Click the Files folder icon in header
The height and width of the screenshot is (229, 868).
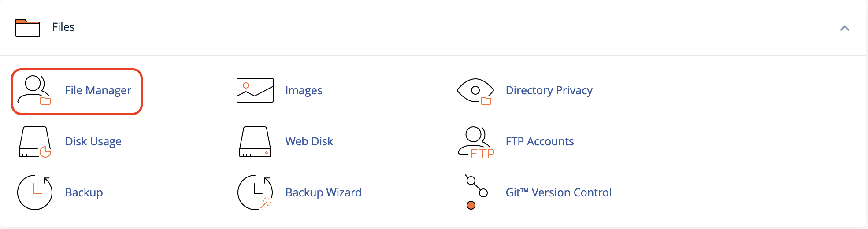(x=28, y=27)
